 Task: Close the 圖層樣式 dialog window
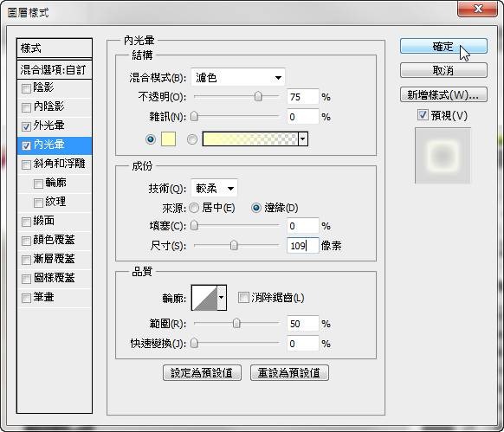(x=478, y=9)
